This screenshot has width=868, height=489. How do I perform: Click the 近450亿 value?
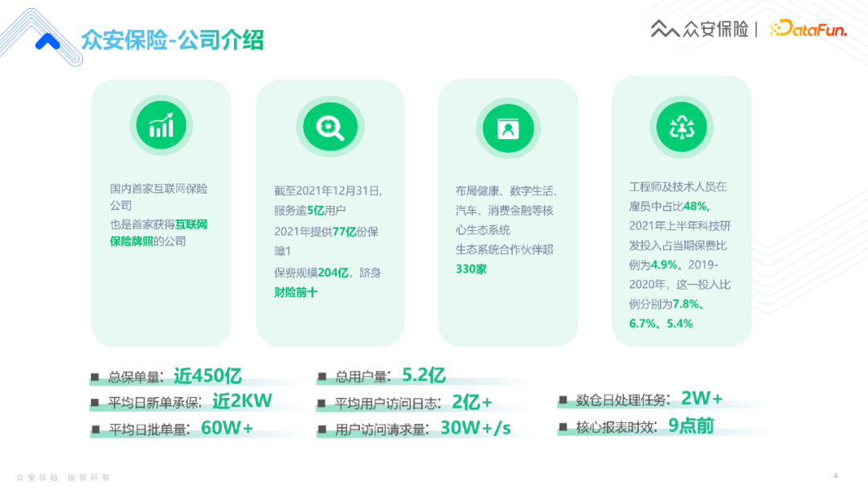pos(207,376)
